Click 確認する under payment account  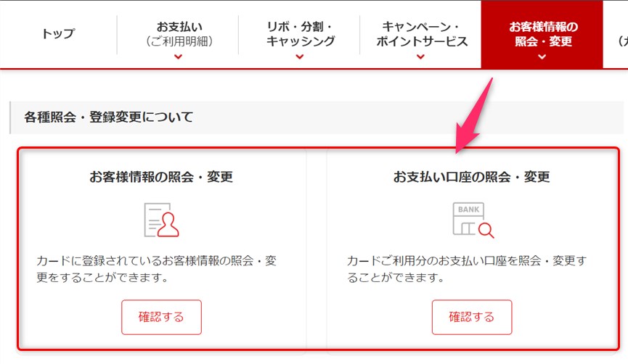pos(472,317)
